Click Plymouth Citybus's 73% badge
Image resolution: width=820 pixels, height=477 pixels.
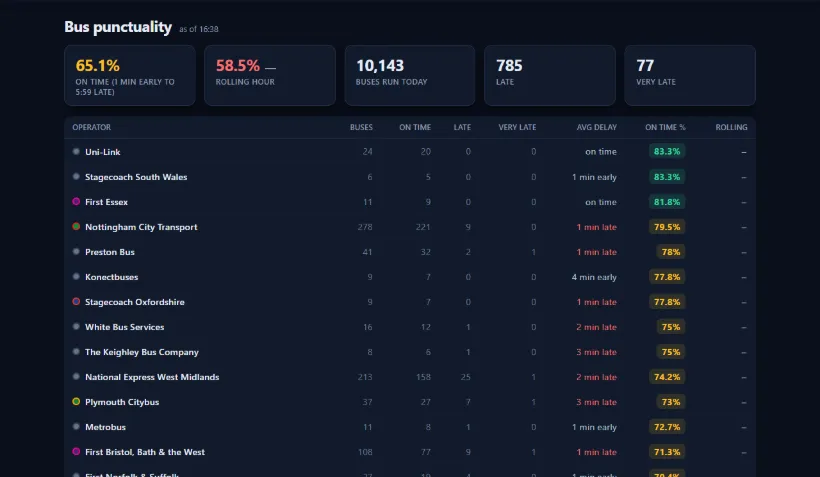670,402
